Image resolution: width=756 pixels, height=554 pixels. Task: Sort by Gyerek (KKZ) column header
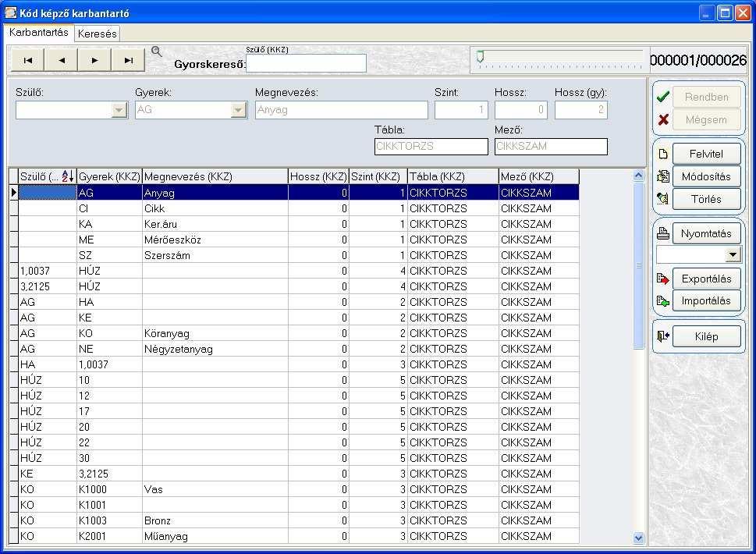tap(109, 176)
